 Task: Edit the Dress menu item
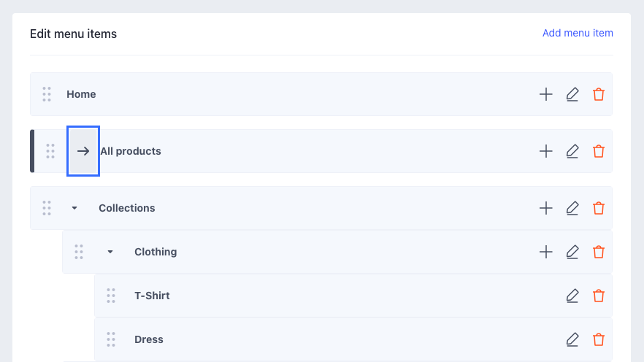point(572,339)
